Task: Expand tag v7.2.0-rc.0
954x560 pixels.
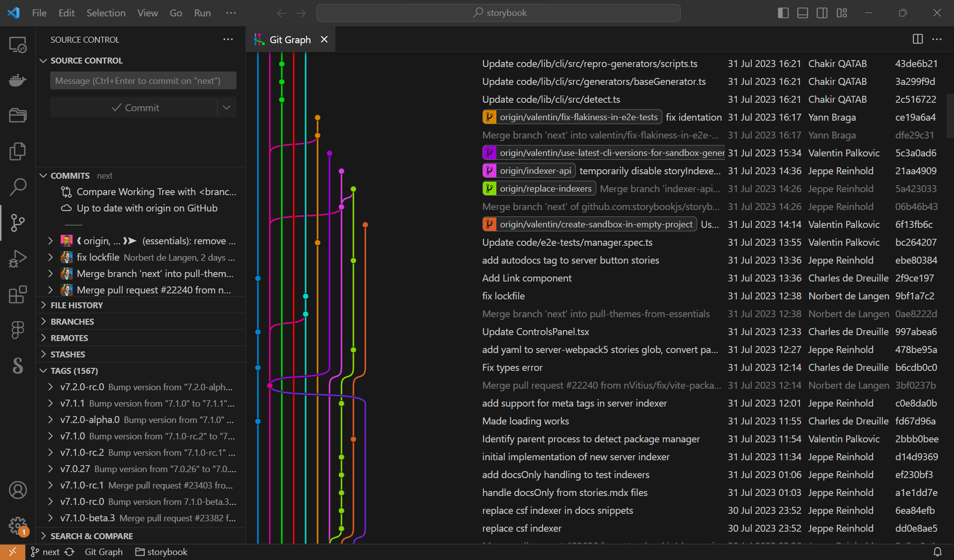Action: coord(50,387)
